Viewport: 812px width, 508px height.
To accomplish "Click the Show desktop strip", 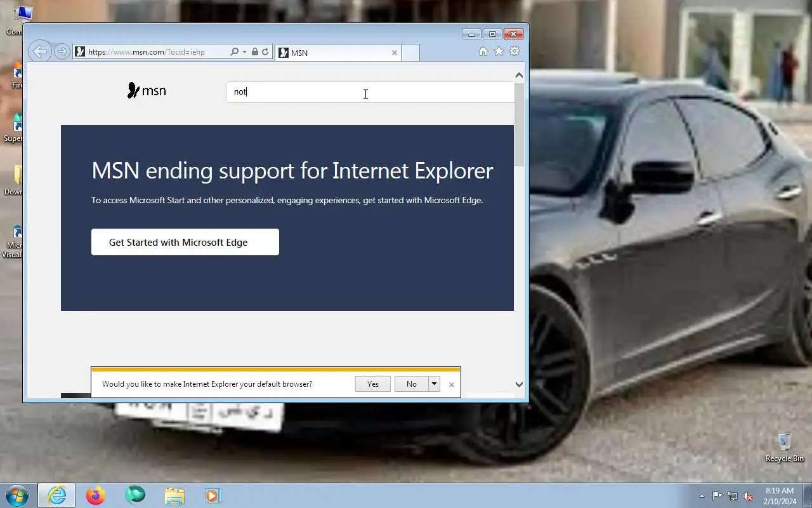I will click(808, 495).
